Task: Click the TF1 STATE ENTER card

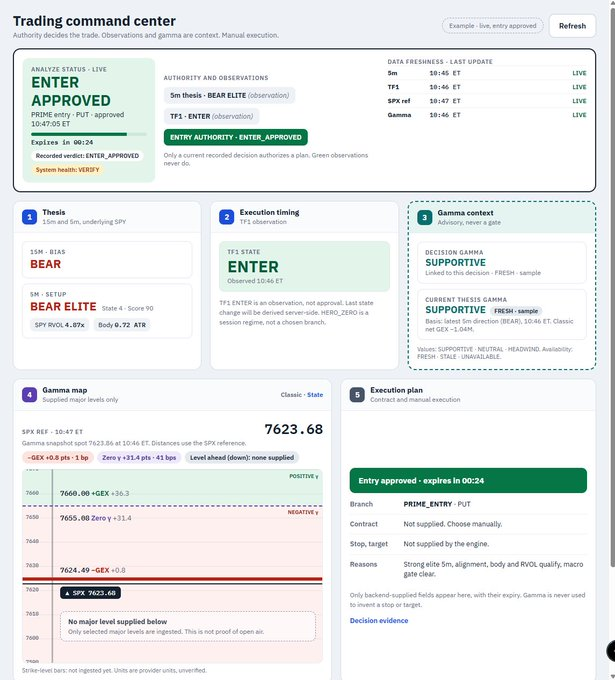Action: [x=304, y=266]
